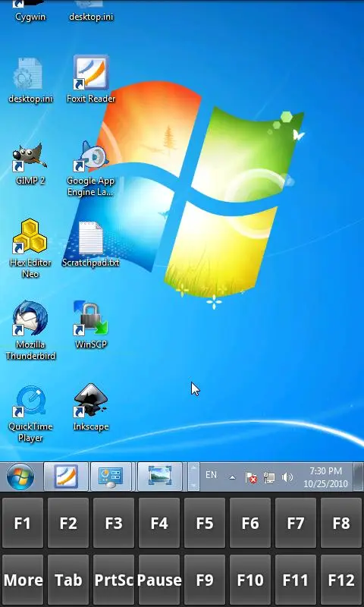
Task: Open the volume speaker tray icon
Action: [287, 478]
